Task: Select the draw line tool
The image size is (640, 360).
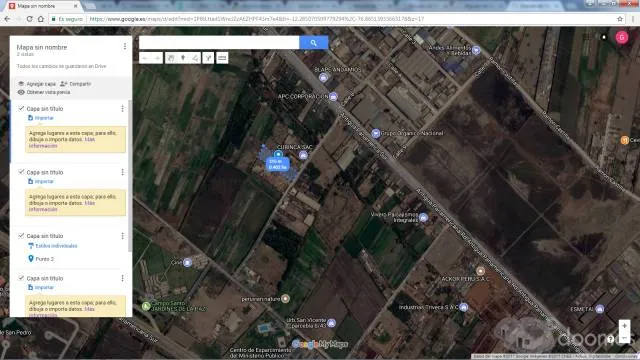Action: [x=195, y=58]
